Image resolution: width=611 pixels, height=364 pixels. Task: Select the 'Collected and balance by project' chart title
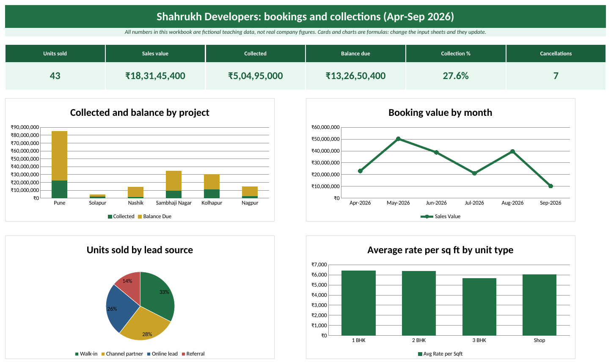pyautogui.click(x=140, y=112)
